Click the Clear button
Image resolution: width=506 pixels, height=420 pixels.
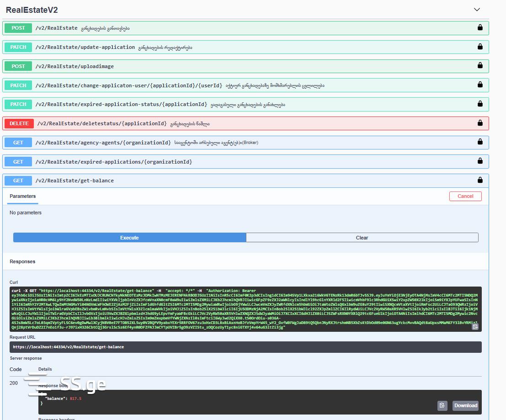pyautogui.click(x=362, y=238)
